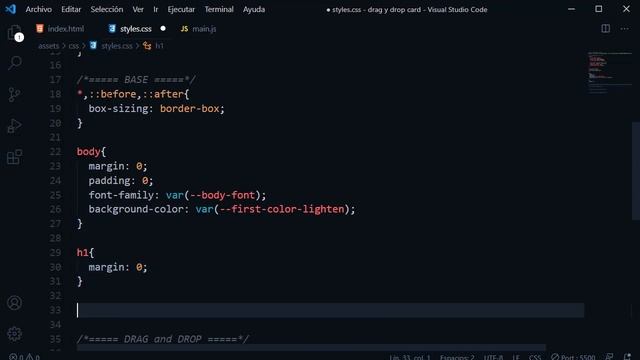Click the feedback icon in status bar
Viewport: 640px width, 360px height.
pyautogui.click(x=609, y=357)
